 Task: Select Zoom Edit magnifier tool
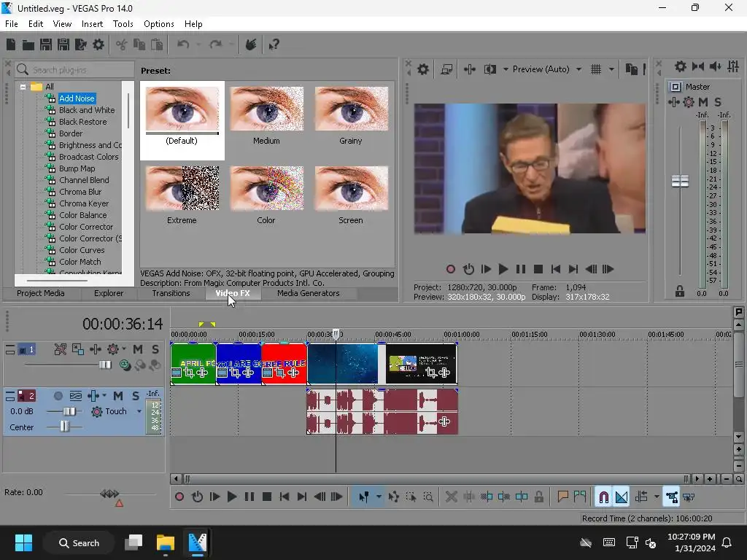coord(428,497)
